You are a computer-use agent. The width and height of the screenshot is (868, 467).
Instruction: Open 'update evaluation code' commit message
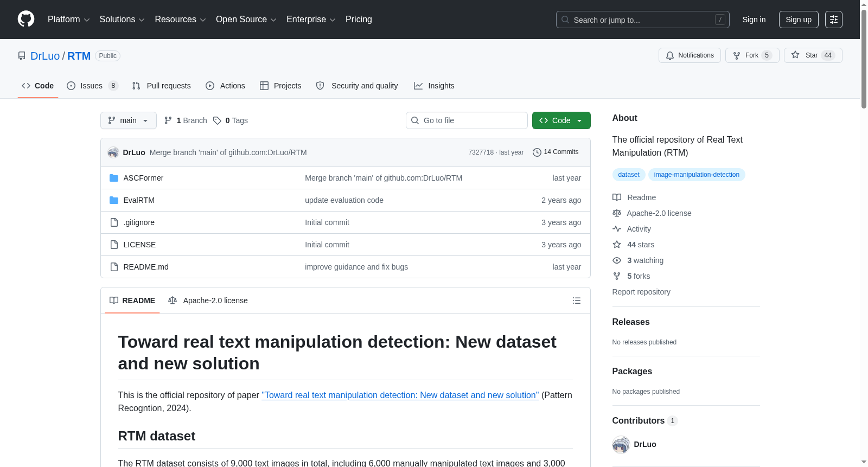344,200
